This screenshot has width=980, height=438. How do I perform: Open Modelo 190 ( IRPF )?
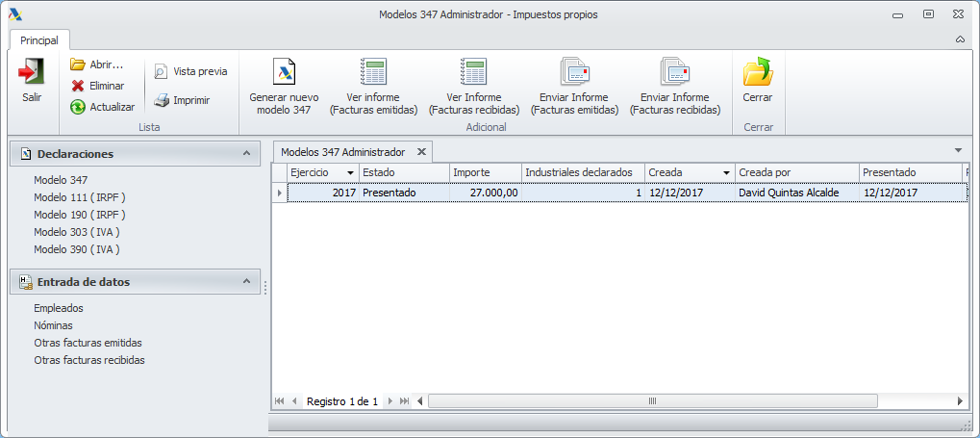tap(80, 215)
